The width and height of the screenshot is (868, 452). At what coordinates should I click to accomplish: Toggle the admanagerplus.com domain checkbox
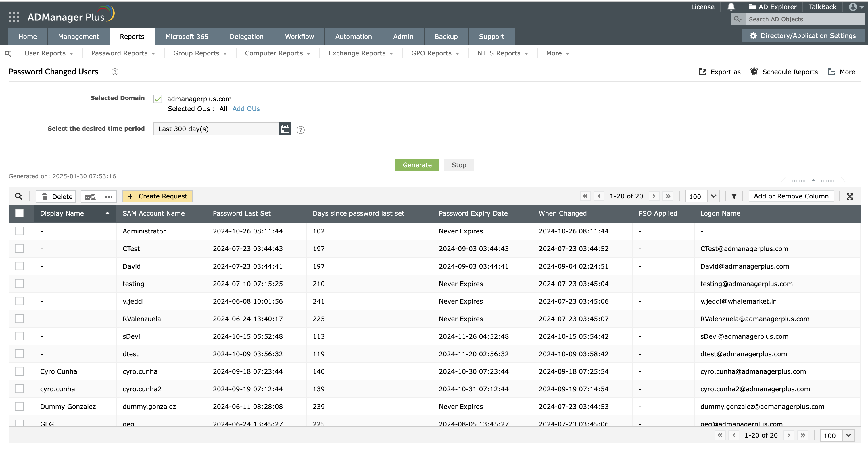[158, 99]
